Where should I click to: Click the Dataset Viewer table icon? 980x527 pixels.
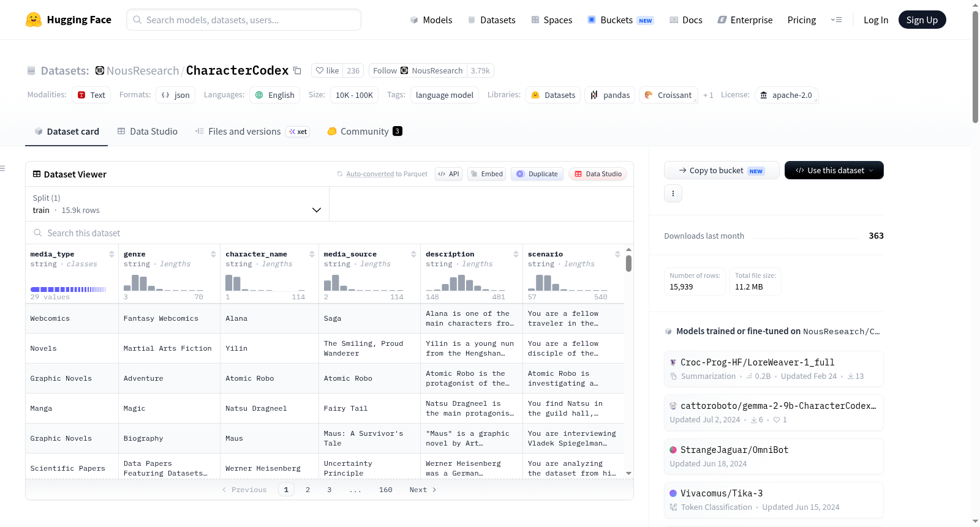[37, 174]
